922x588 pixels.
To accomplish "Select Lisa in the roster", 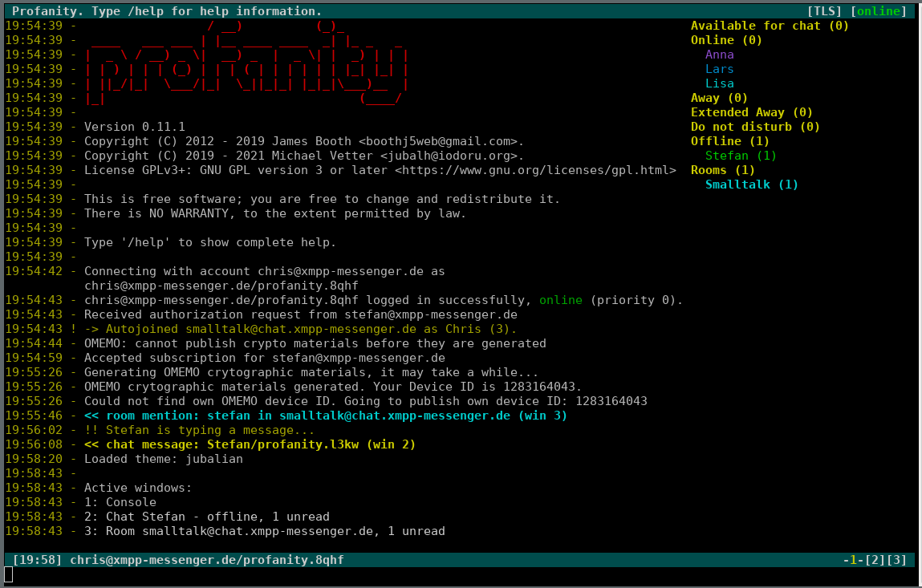I will point(719,83).
